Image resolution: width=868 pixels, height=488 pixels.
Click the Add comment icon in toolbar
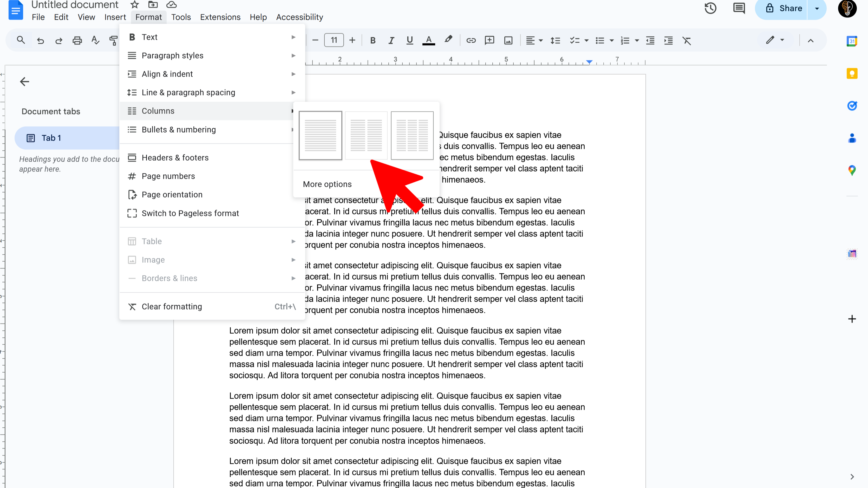click(489, 41)
